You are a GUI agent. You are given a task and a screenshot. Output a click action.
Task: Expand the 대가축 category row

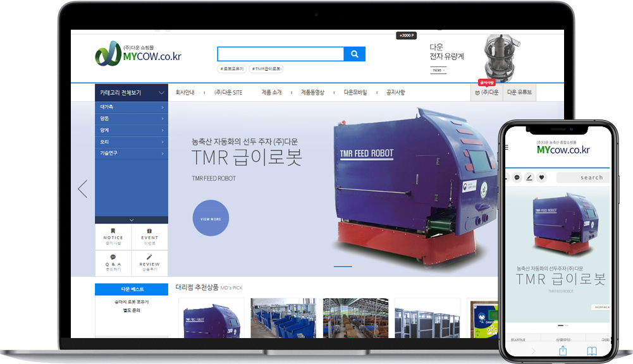[x=132, y=107]
